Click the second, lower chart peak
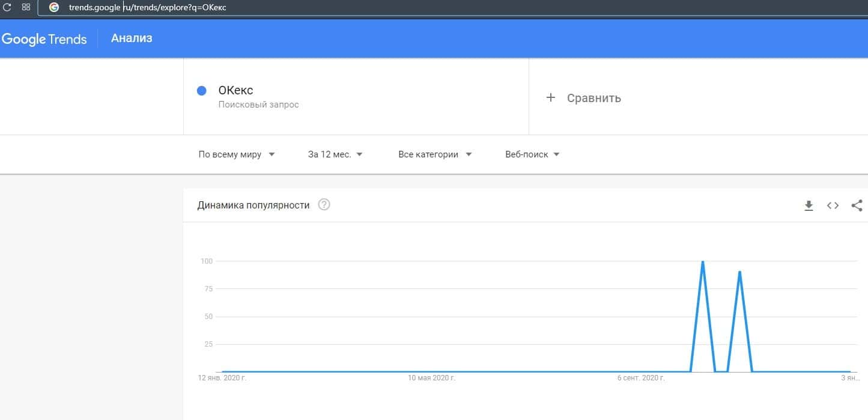 pos(739,272)
